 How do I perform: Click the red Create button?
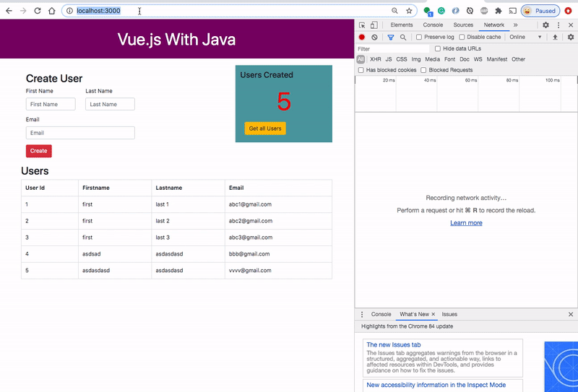39,151
